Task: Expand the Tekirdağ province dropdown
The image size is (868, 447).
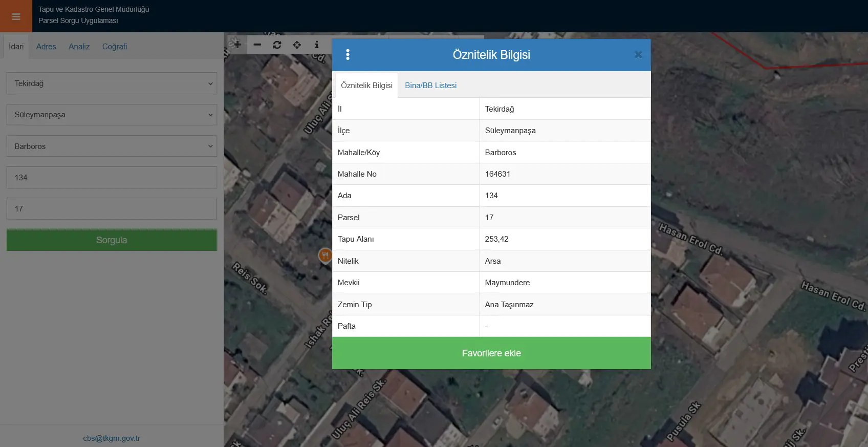Action: [112, 83]
